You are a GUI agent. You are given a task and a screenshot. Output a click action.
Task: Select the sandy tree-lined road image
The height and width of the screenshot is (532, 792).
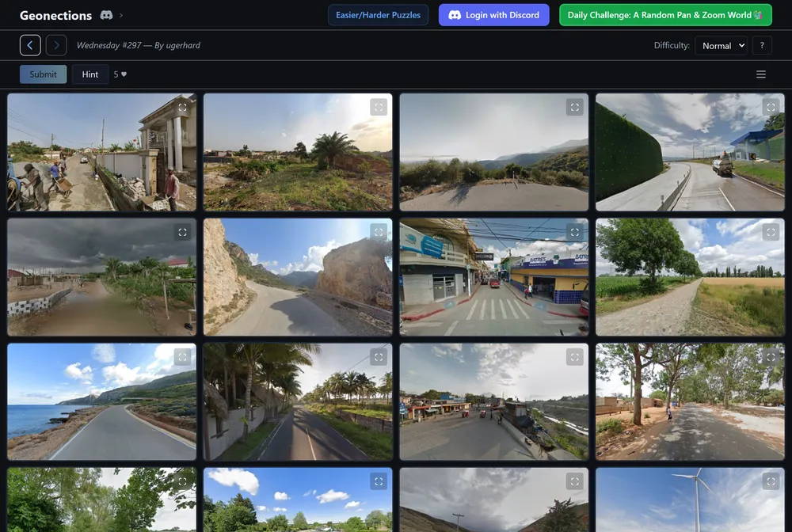pos(690,402)
